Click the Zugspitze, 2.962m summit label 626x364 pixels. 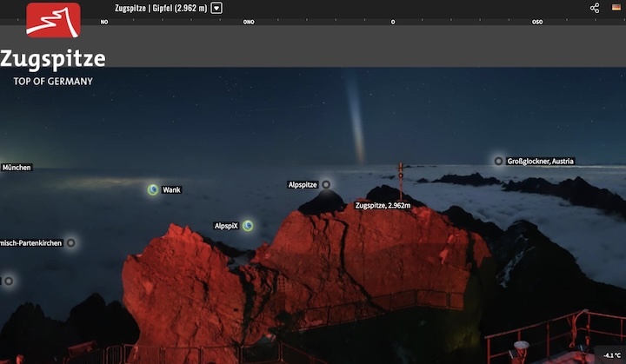(383, 206)
